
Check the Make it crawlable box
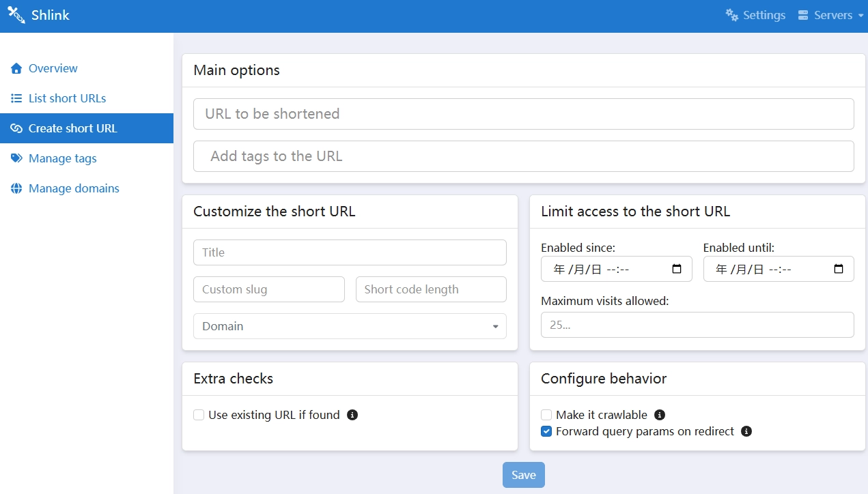[546, 415]
